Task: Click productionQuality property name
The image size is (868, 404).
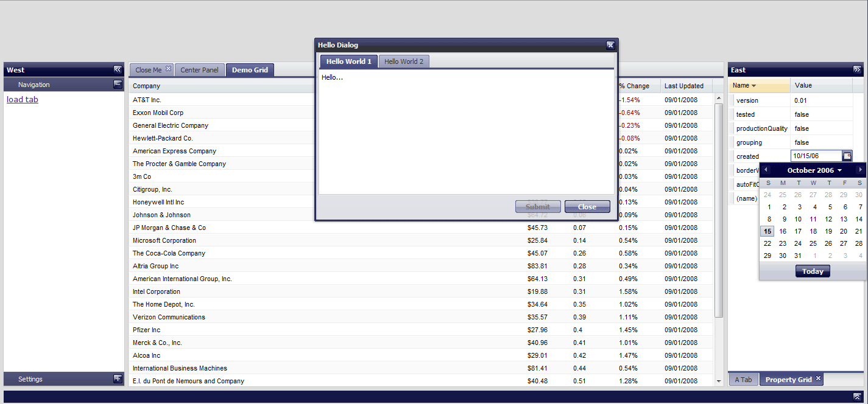Action: (762, 128)
